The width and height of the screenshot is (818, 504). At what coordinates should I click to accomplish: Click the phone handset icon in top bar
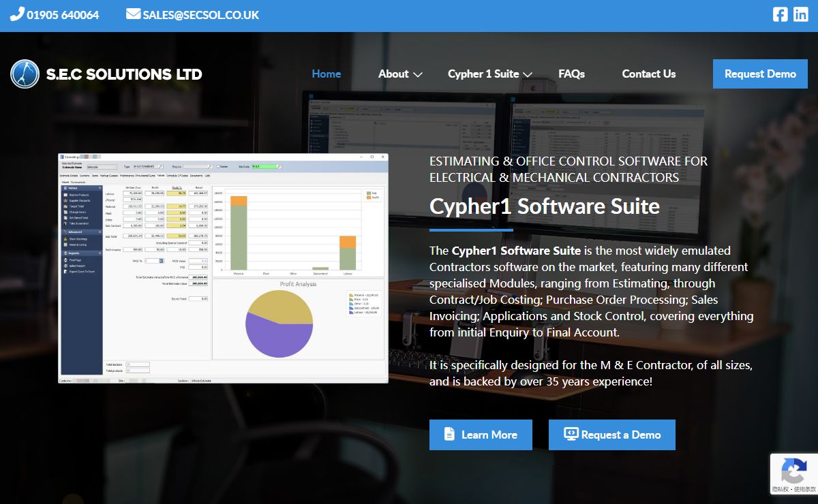pos(17,14)
